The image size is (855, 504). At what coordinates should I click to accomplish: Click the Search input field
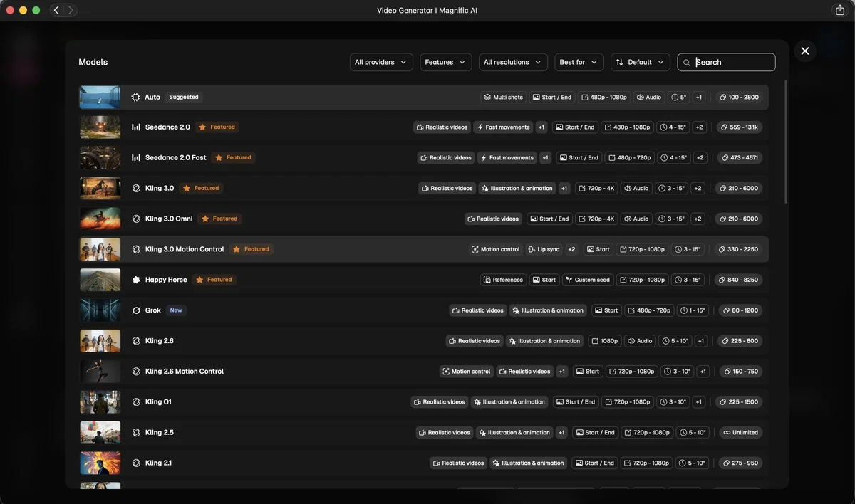tap(726, 62)
